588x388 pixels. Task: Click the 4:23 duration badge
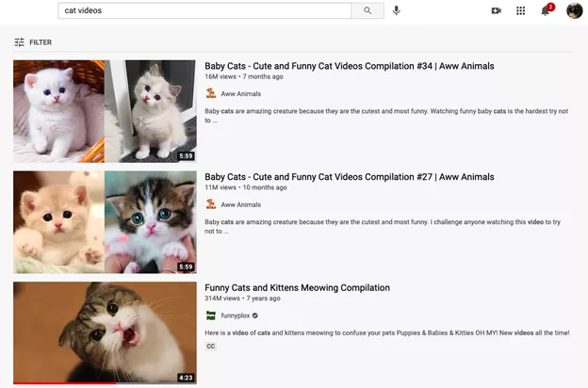(x=186, y=378)
